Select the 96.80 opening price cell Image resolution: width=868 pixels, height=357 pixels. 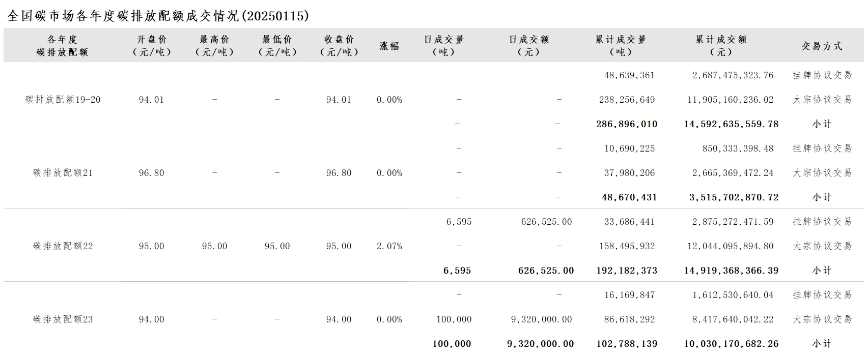tap(151, 173)
